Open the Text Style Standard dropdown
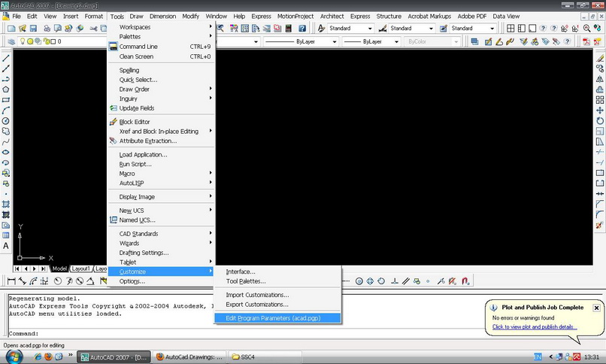 tap(350, 29)
